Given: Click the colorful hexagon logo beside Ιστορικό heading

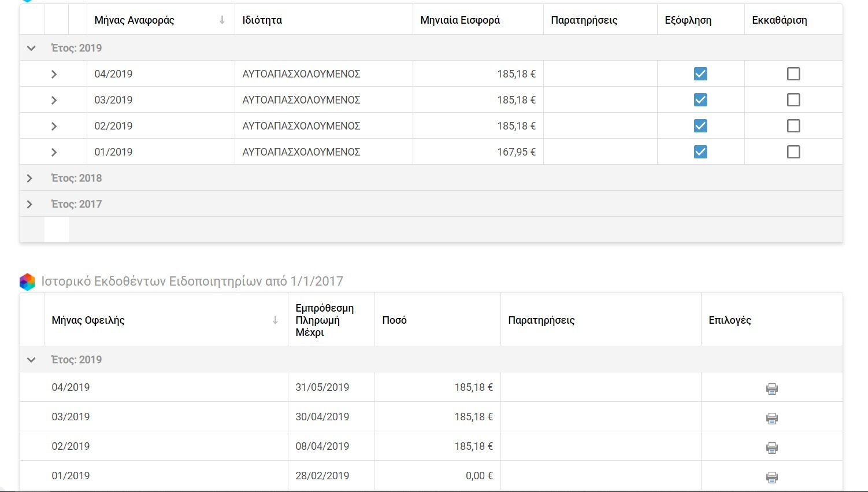Looking at the screenshot, I should 27,282.
